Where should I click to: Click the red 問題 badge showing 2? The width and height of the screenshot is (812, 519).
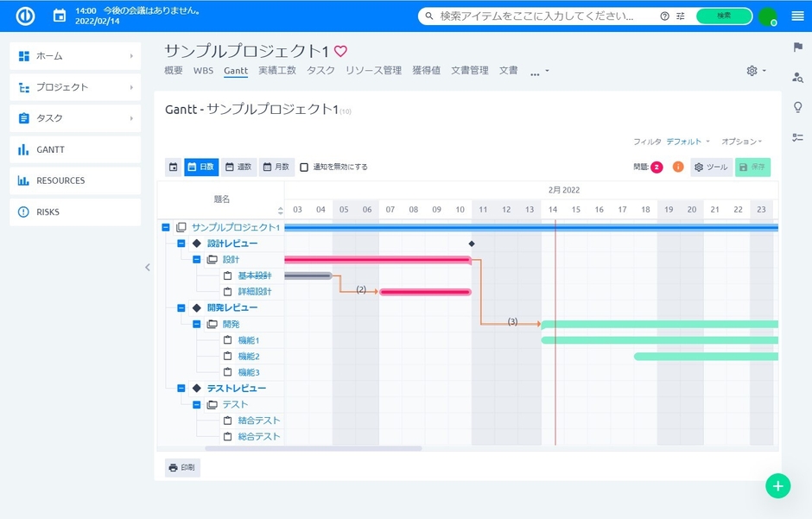(x=655, y=168)
